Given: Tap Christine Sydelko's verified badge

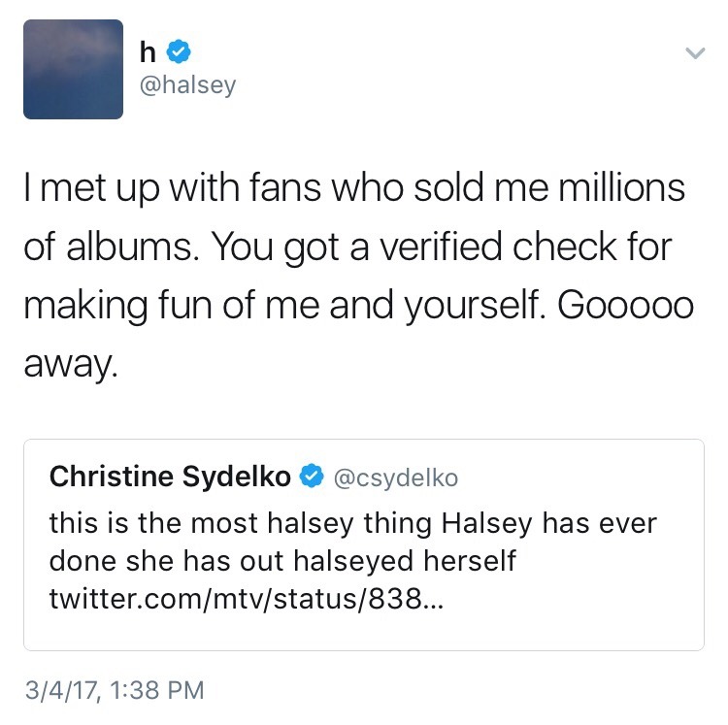Looking at the screenshot, I should point(311,477).
